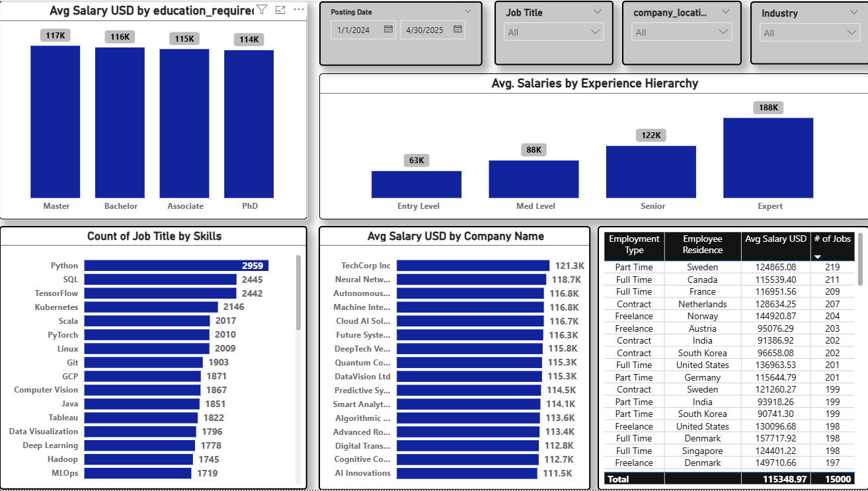Click the jobs table vertical scrollbar
Screen dimensions: 868x491
(x=860, y=259)
